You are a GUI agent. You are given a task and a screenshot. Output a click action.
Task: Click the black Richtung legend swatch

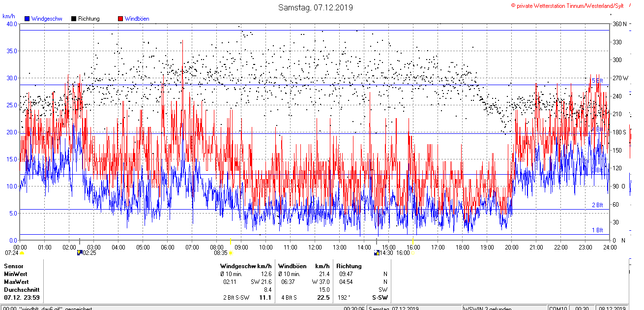74,19
